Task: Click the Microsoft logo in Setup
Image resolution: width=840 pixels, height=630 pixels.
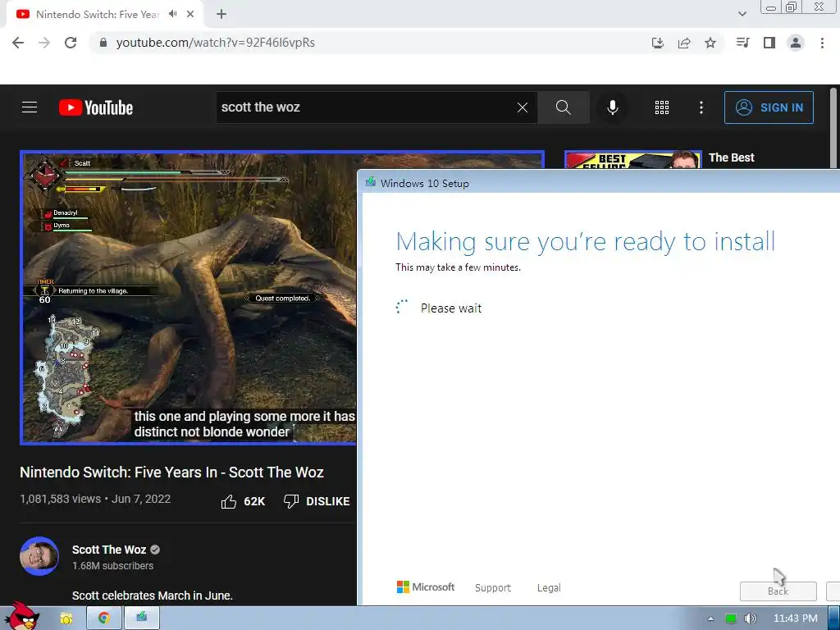Action: click(x=426, y=587)
